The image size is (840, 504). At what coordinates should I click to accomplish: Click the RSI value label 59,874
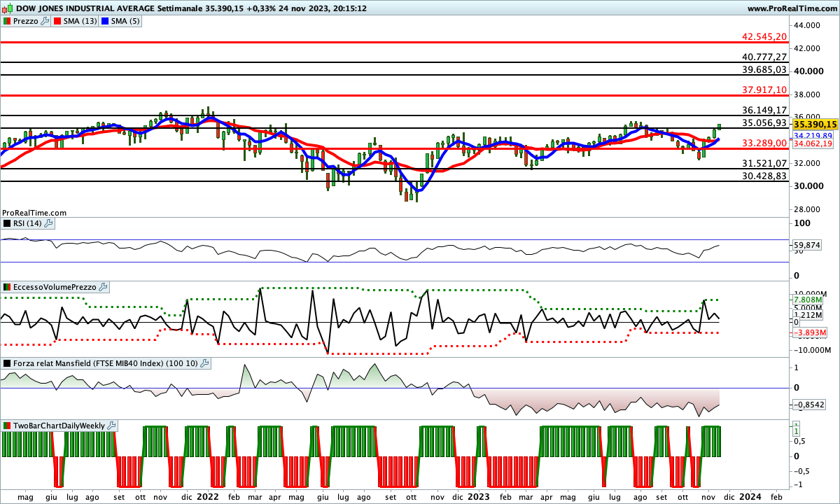pyautogui.click(x=807, y=245)
